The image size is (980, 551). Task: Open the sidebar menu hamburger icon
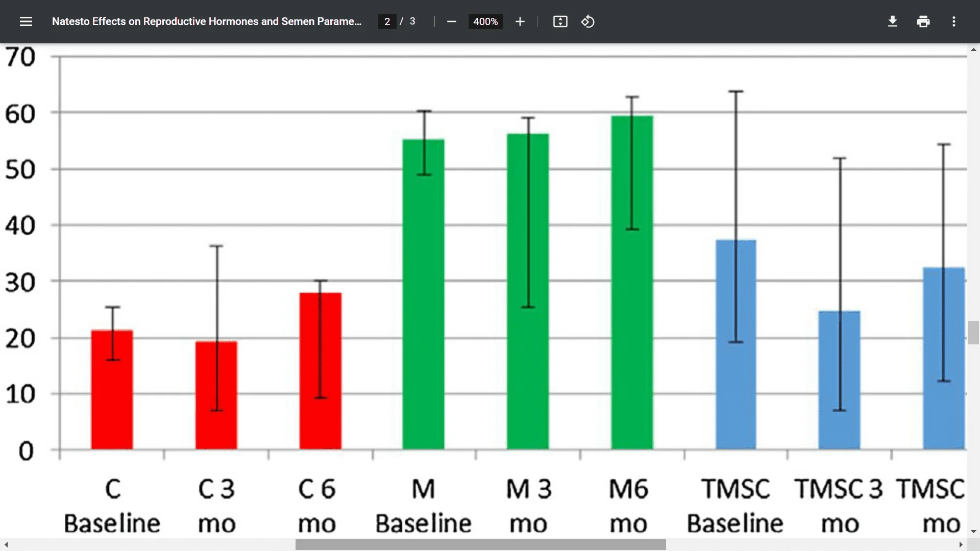pyautogui.click(x=26, y=21)
